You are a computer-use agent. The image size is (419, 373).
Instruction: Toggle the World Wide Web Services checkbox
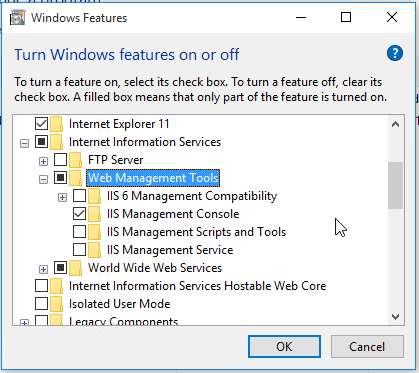[60, 268]
